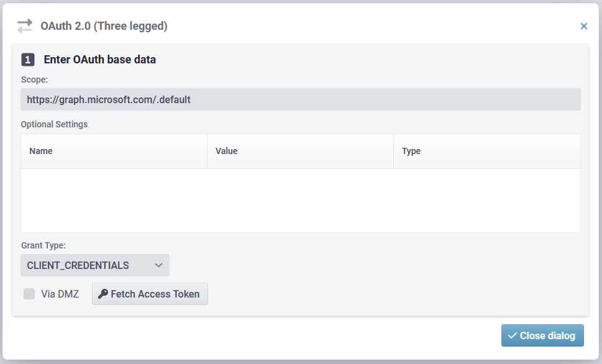Select the Type column header
This screenshot has width=602, height=364.
click(x=411, y=151)
